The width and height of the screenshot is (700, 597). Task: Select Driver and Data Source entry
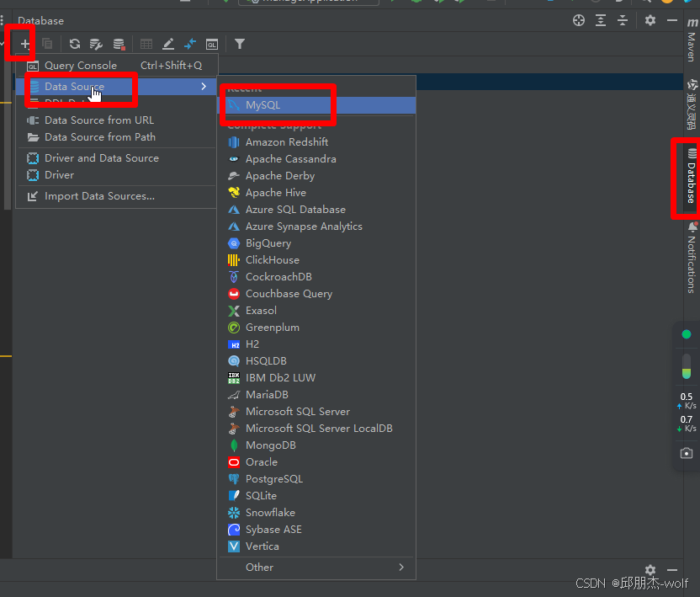point(117,158)
